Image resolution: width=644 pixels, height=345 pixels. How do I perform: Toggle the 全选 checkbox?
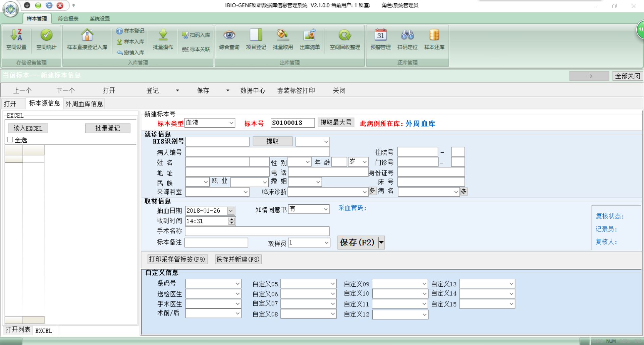[10, 140]
